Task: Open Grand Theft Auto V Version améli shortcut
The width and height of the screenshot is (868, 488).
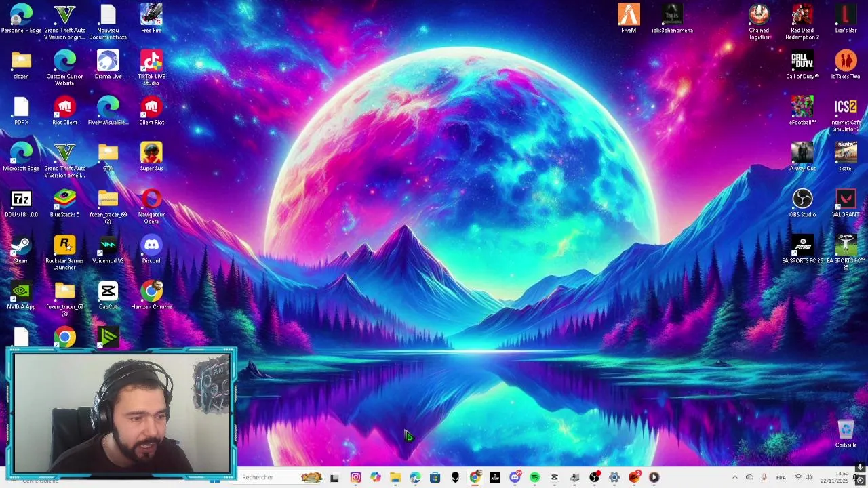Action: [64, 160]
